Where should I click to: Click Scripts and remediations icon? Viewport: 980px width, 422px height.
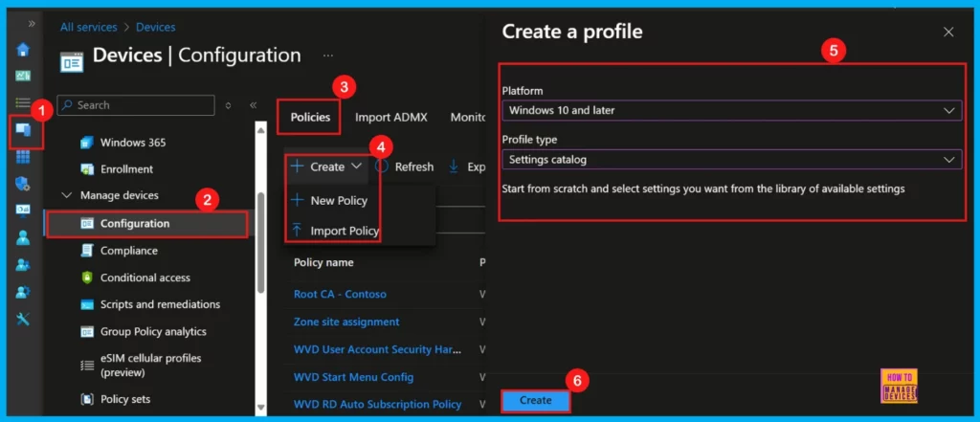pos(87,304)
